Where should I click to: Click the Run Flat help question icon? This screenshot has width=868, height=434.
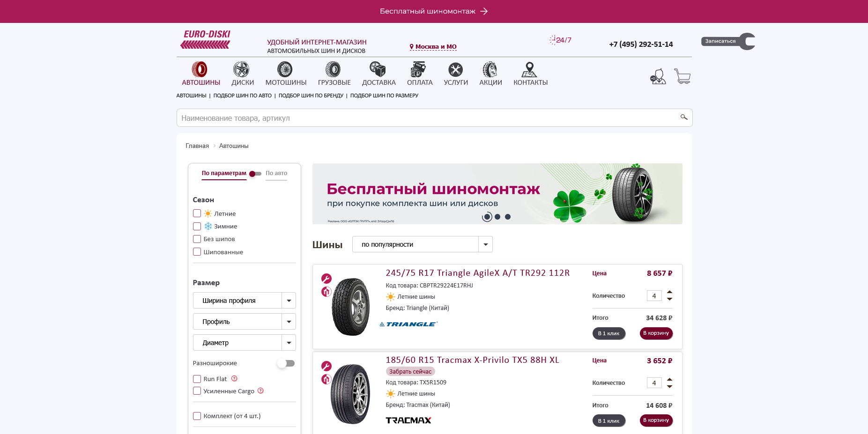pyautogui.click(x=235, y=378)
